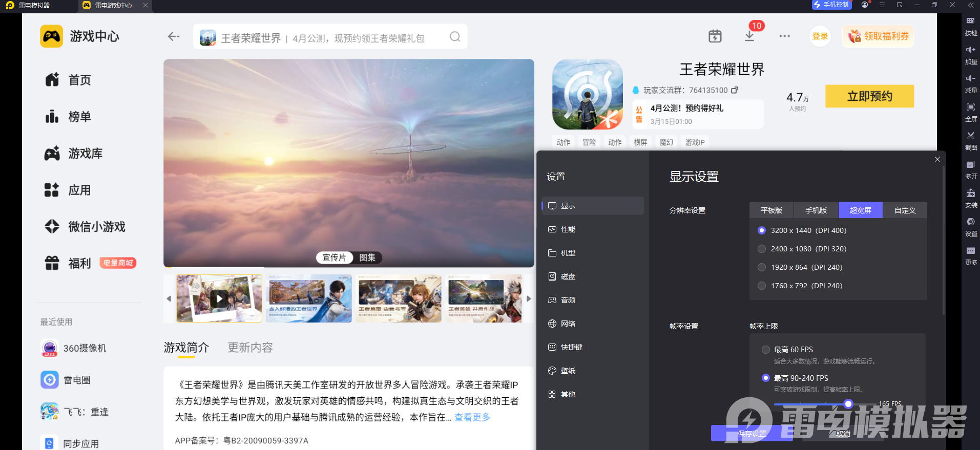Click the FPS limit slider handle
Image resolution: width=980 pixels, height=450 pixels.
point(848,404)
